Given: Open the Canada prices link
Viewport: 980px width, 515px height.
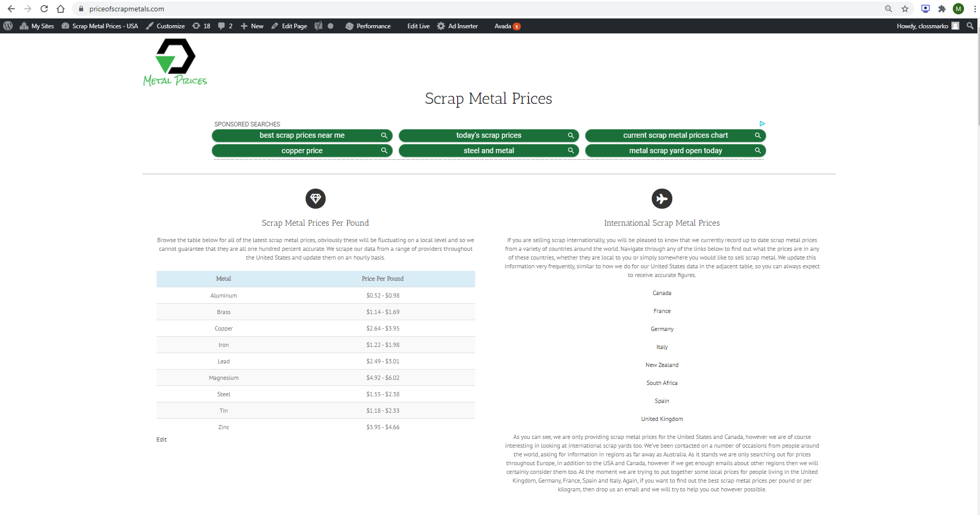Looking at the screenshot, I should [x=662, y=293].
